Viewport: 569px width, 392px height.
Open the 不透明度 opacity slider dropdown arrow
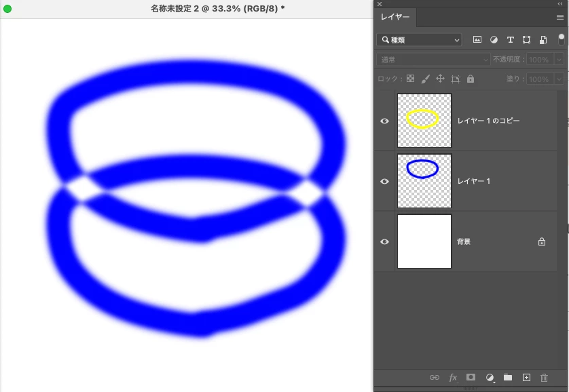click(x=559, y=60)
